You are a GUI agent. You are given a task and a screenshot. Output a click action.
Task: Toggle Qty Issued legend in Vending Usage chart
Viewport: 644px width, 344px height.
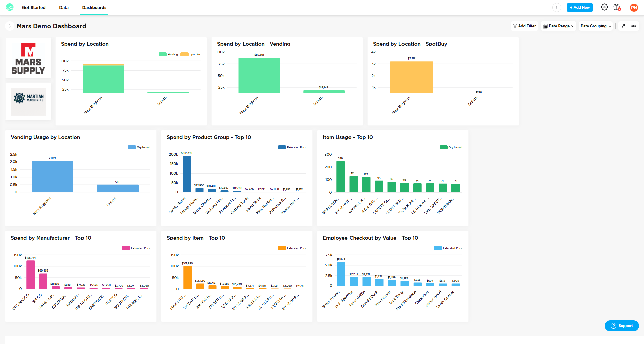click(x=139, y=147)
